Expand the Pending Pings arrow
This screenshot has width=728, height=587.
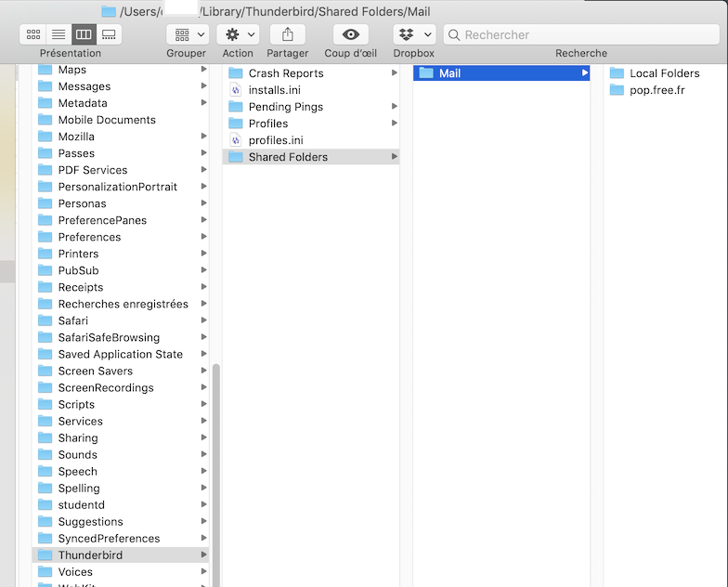click(394, 106)
